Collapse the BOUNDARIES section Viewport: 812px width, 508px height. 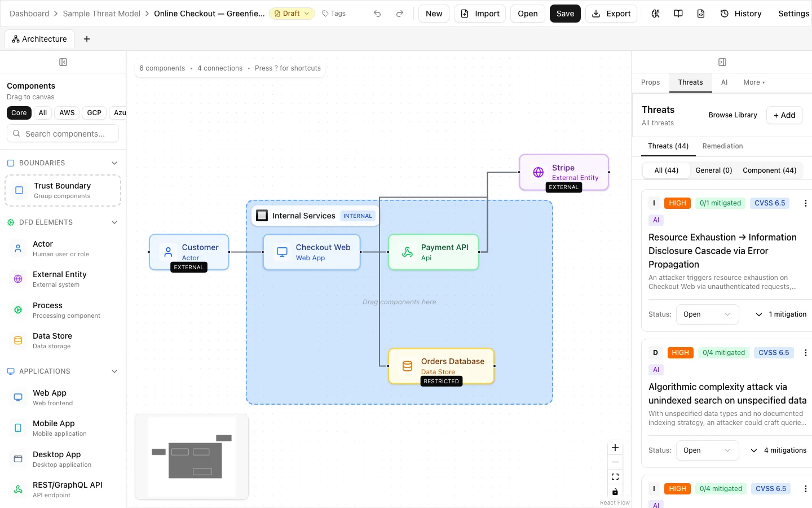114,163
